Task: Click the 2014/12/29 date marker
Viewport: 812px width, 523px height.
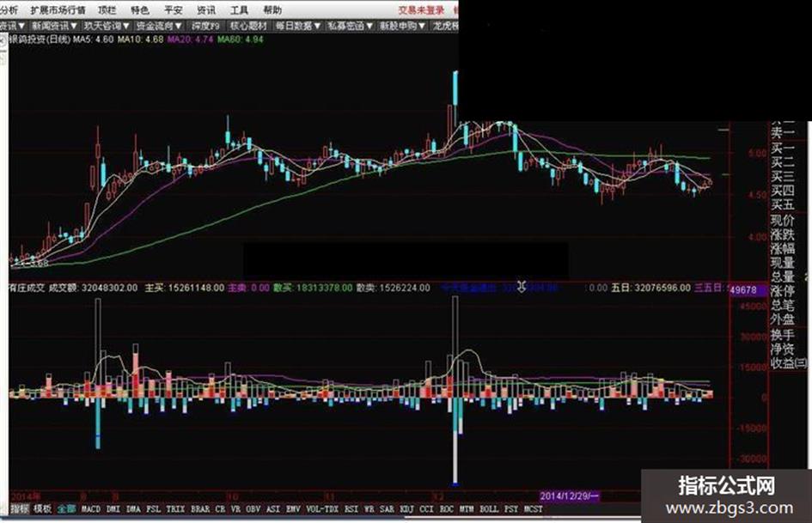Action: [569, 496]
